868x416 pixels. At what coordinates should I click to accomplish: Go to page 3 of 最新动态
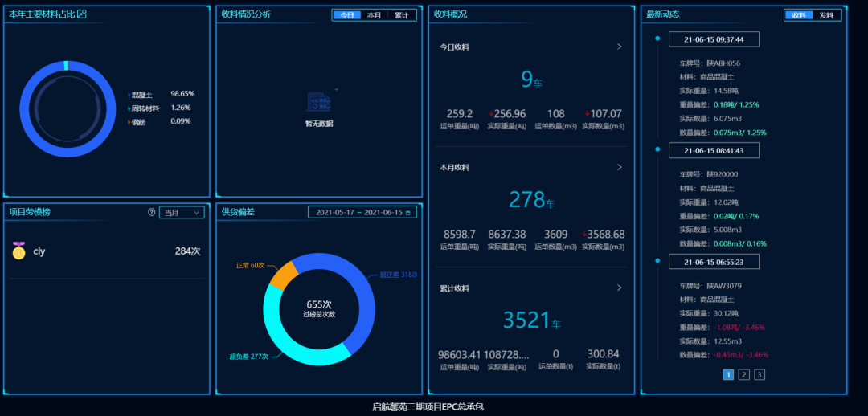pyautogui.click(x=759, y=374)
